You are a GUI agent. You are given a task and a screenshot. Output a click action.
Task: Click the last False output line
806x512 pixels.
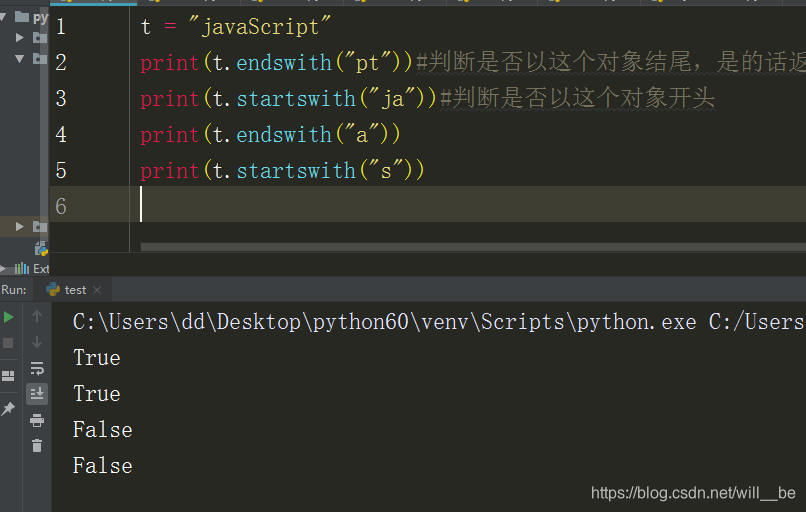coord(103,466)
